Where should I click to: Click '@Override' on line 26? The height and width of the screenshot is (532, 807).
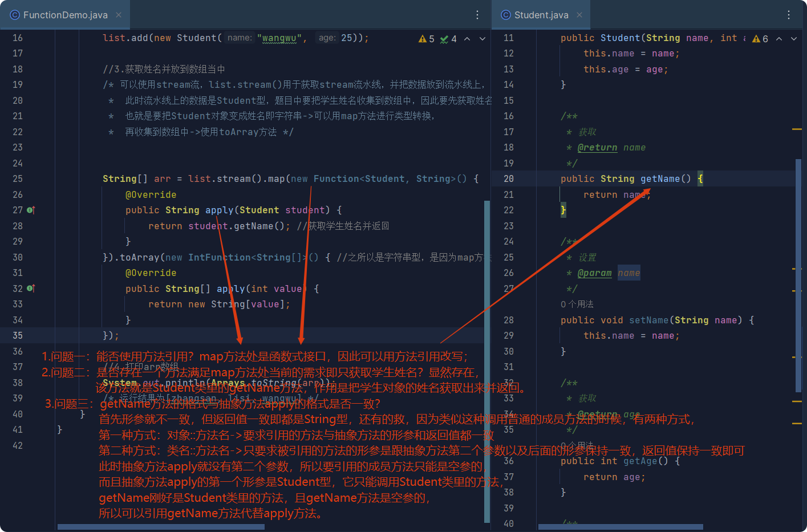point(151,195)
